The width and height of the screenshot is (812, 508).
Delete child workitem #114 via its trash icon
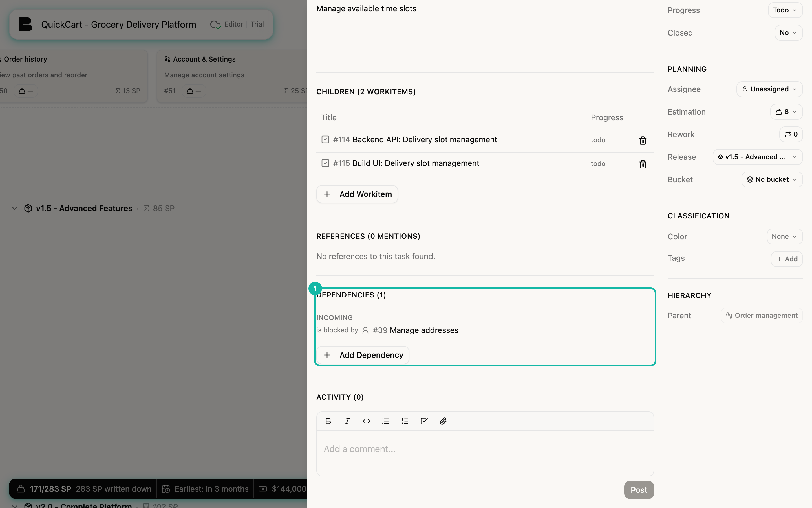tap(643, 141)
